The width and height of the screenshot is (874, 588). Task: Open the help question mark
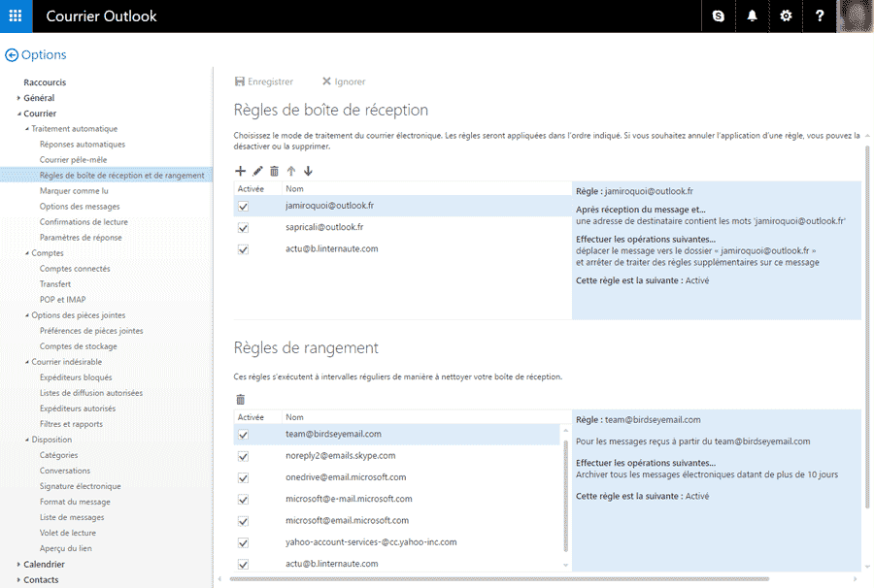point(820,16)
